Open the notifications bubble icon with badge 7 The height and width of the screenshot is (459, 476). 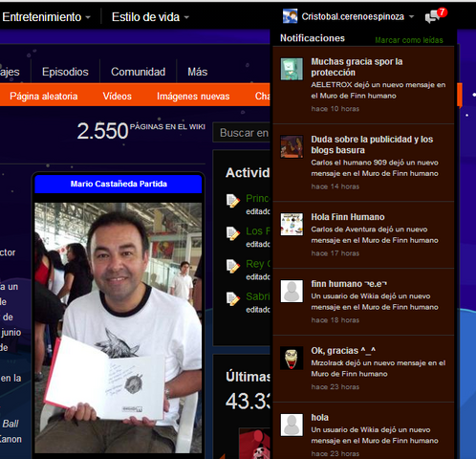(436, 15)
